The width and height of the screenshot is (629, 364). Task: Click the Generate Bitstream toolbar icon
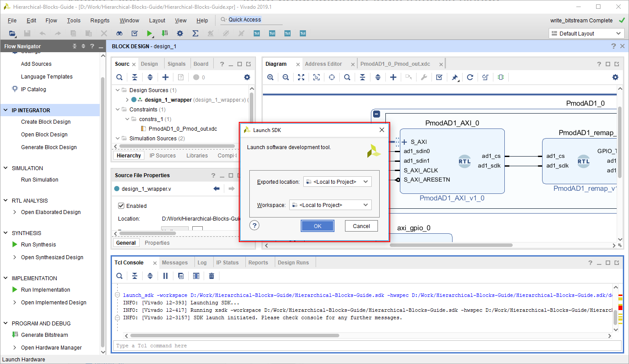tap(165, 33)
